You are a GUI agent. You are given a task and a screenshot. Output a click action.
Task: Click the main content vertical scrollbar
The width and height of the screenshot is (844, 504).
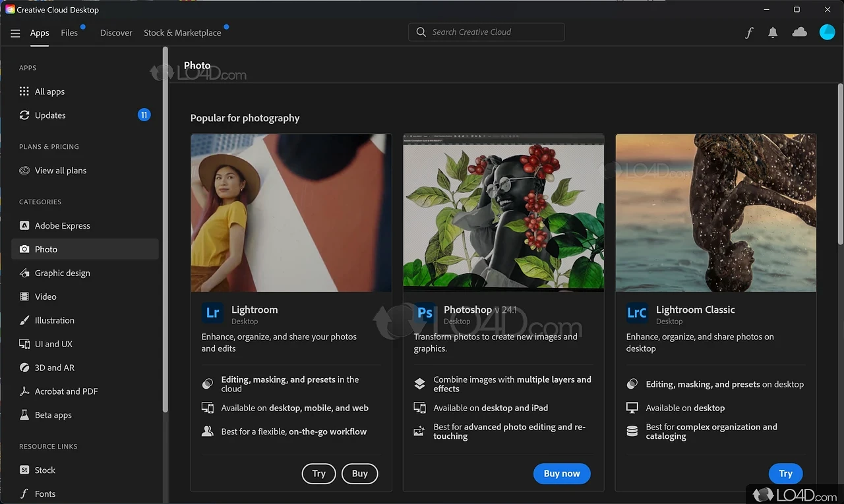point(840,163)
